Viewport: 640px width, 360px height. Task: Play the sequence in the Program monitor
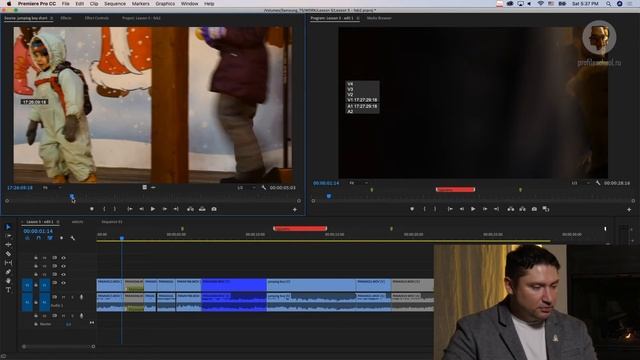(473, 209)
